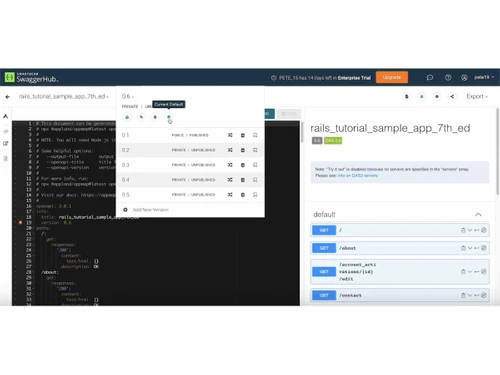Expand the GET /contact operation chevron

(470, 295)
